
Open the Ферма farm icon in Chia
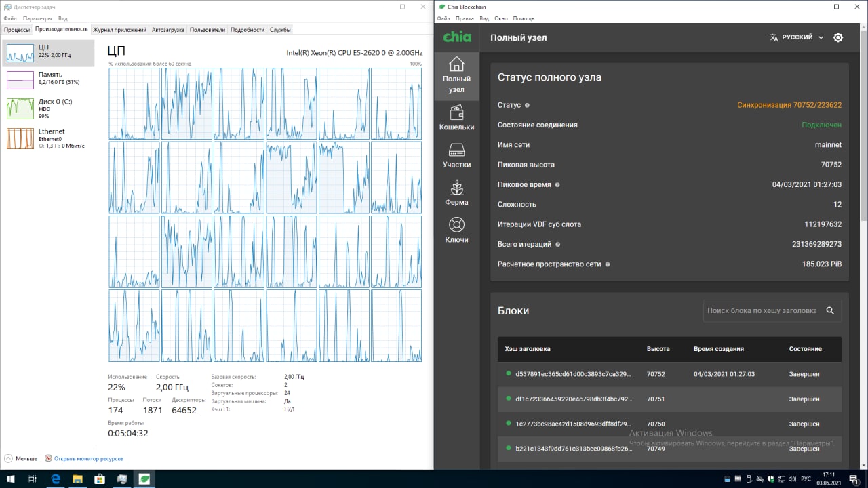(x=456, y=192)
